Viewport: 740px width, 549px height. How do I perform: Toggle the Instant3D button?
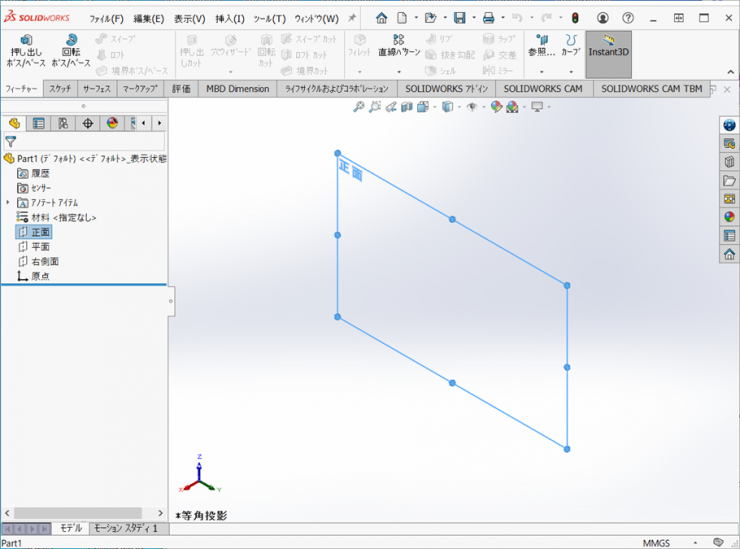(608, 52)
